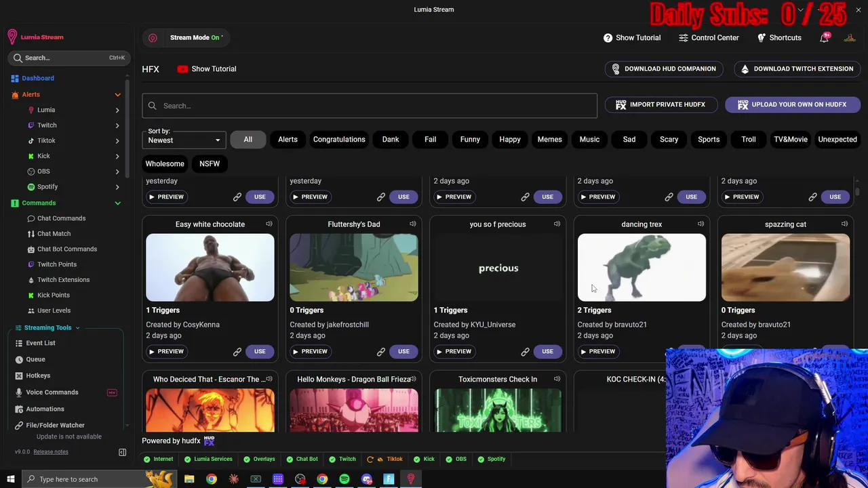The image size is (868, 488).
Task: Open user profile avatar icon
Action: tap(850, 37)
